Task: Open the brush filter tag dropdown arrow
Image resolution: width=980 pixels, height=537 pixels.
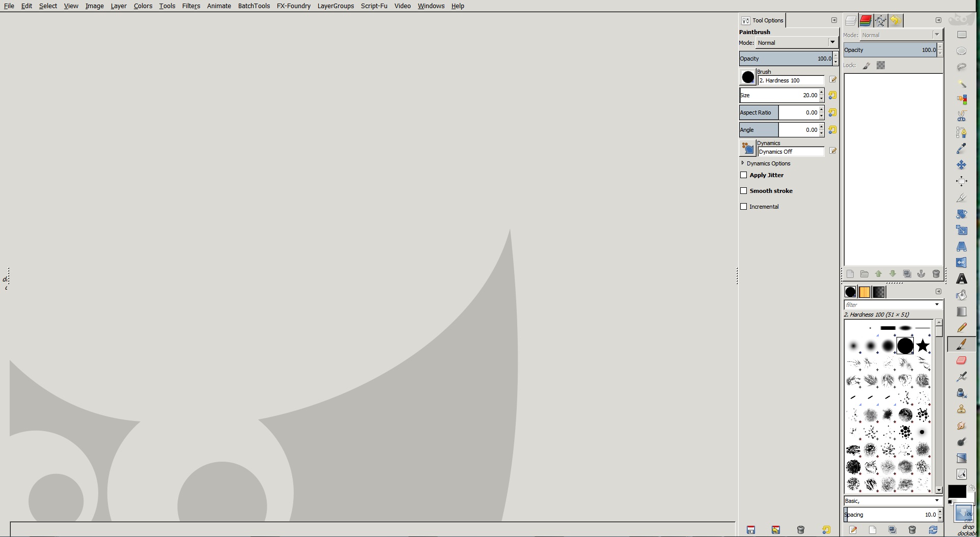Action: click(x=937, y=304)
